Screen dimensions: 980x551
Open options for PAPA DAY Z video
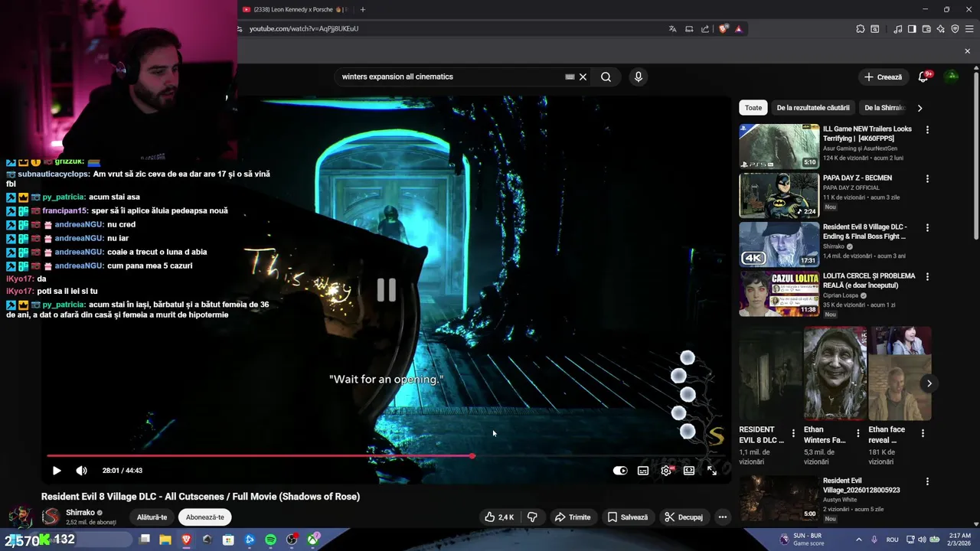tap(927, 178)
